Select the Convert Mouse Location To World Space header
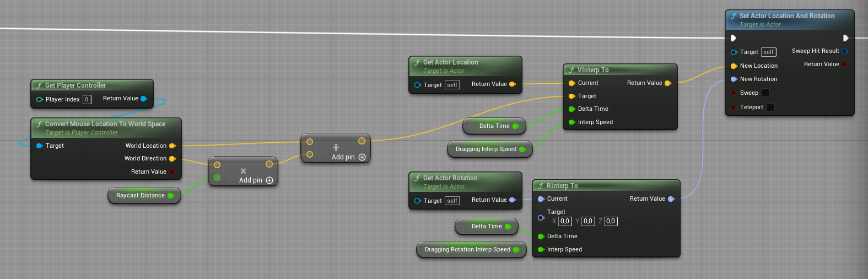The image size is (868, 279). (105, 124)
